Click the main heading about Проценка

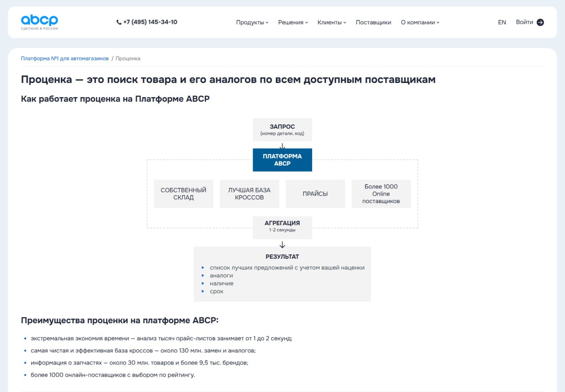tap(228, 79)
